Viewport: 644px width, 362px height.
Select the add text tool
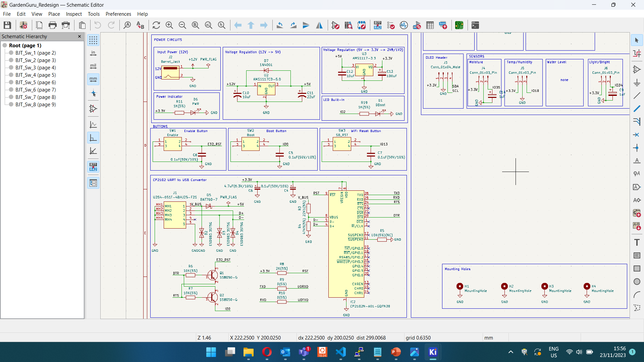[637, 242]
